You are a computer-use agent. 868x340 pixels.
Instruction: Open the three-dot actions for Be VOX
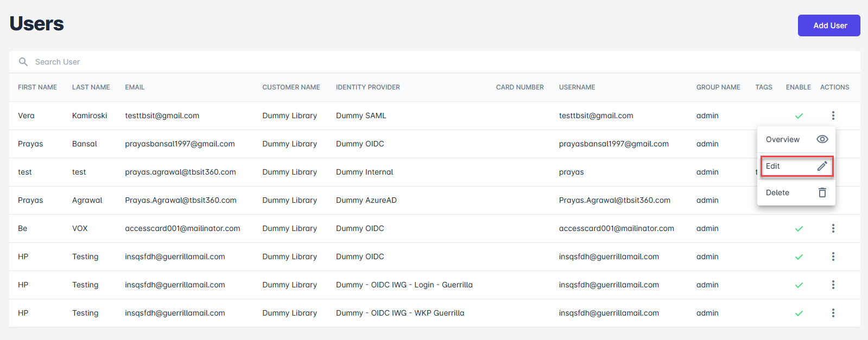coord(833,228)
